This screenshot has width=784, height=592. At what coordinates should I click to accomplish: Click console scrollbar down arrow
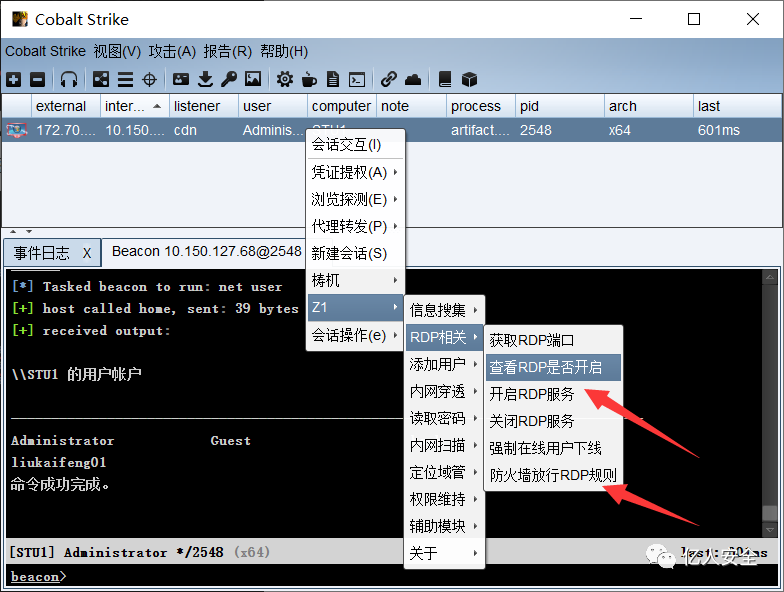point(770,530)
